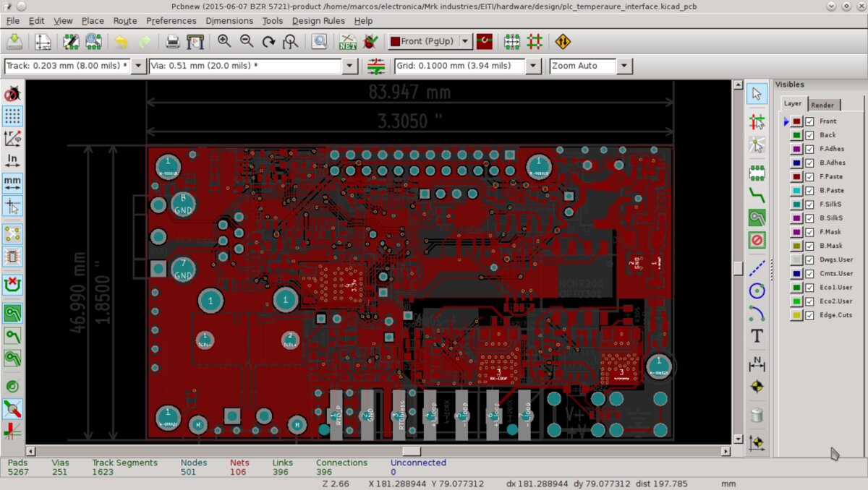Select the Route tracks tool
Image resolution: width=868 pixels, height=490 pixels.
[757, 194]
